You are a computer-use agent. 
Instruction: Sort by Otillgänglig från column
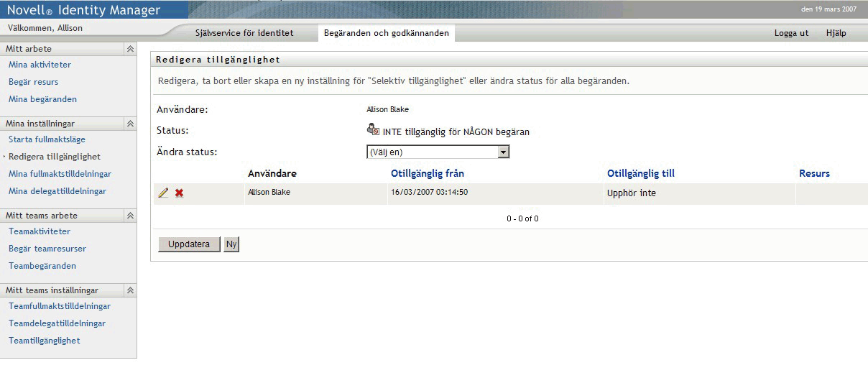point(428,174)
